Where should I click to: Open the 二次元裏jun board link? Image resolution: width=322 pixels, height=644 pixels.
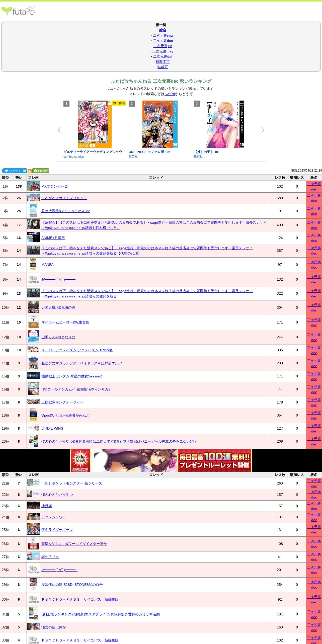pos(163,46)
